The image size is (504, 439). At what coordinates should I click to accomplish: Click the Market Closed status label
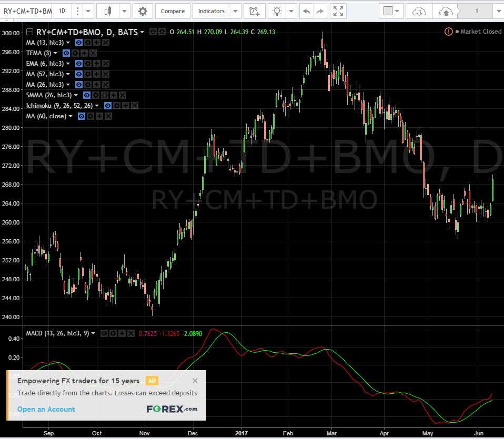pyautogui.click(x=481, y=32)
